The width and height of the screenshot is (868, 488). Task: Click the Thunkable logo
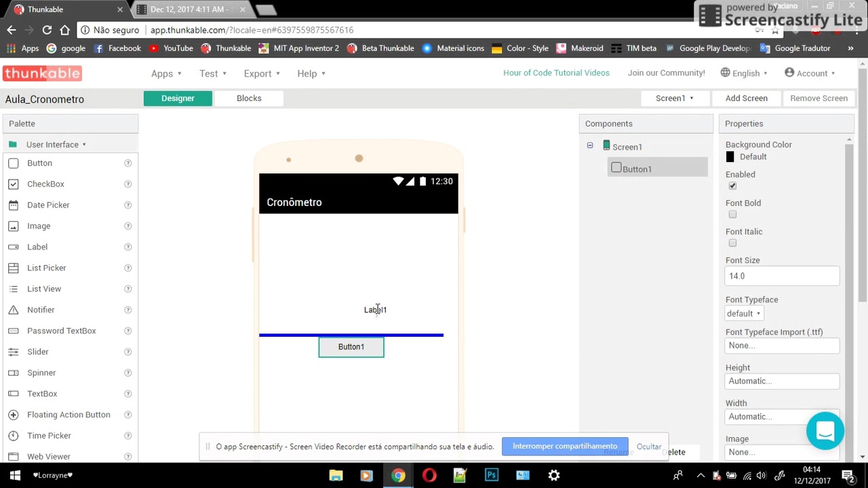tap(42, 73)
